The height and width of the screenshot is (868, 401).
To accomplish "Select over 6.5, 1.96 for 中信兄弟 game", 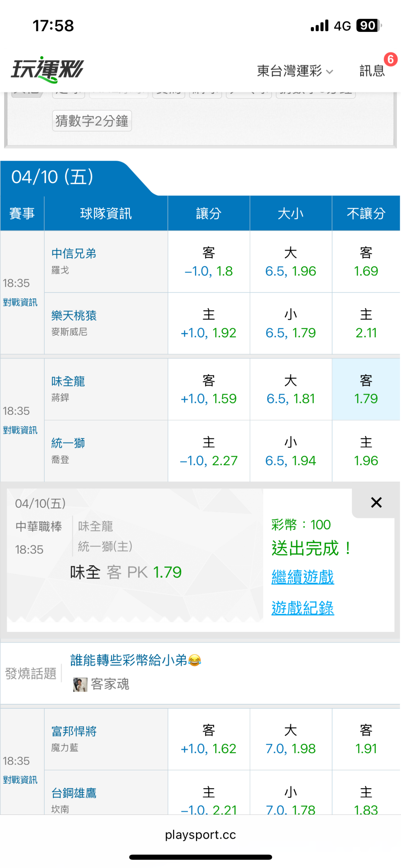I will click(291, 262).
